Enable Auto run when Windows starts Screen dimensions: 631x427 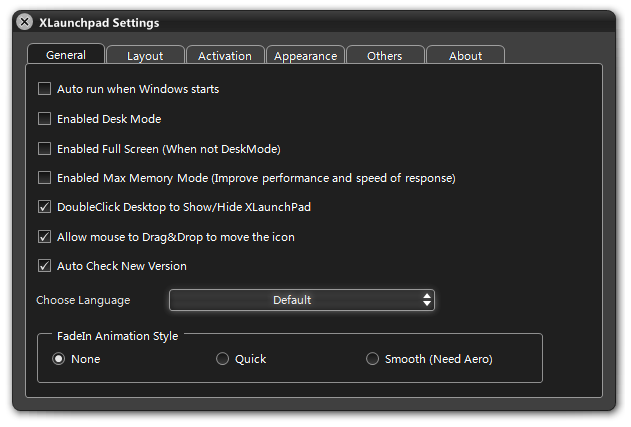click(x=44, y=89)
